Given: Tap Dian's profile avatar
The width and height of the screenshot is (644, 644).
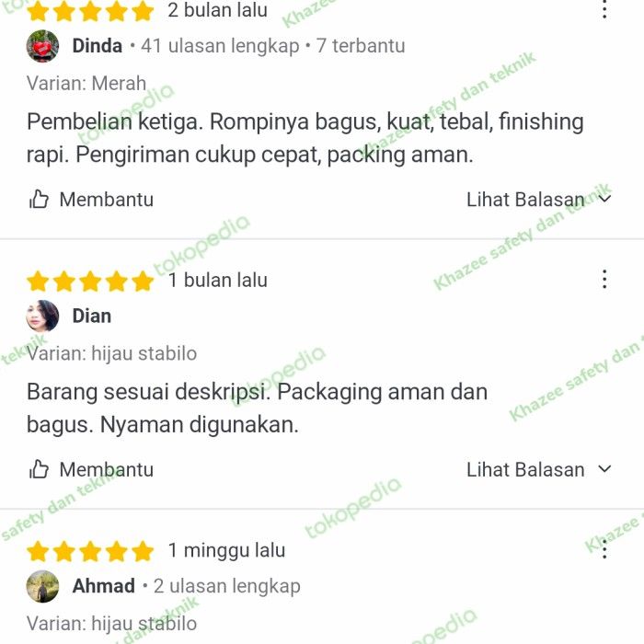Looking at the screenshot, I should pos(42,316).
